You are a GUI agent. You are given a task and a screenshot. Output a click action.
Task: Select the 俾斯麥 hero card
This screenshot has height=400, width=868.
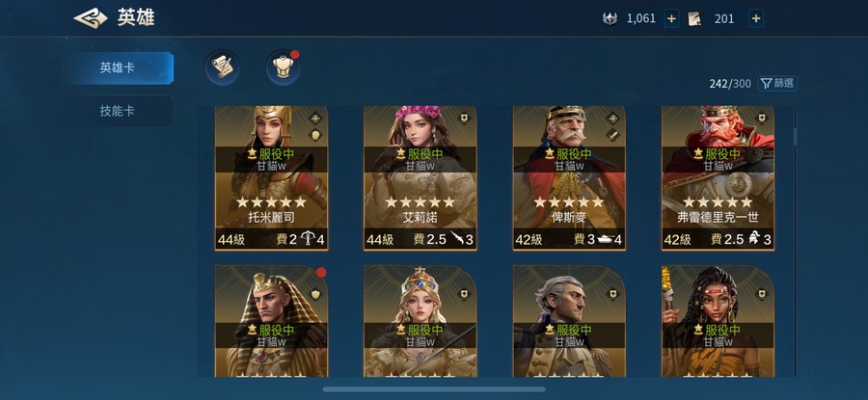(569, 178)
